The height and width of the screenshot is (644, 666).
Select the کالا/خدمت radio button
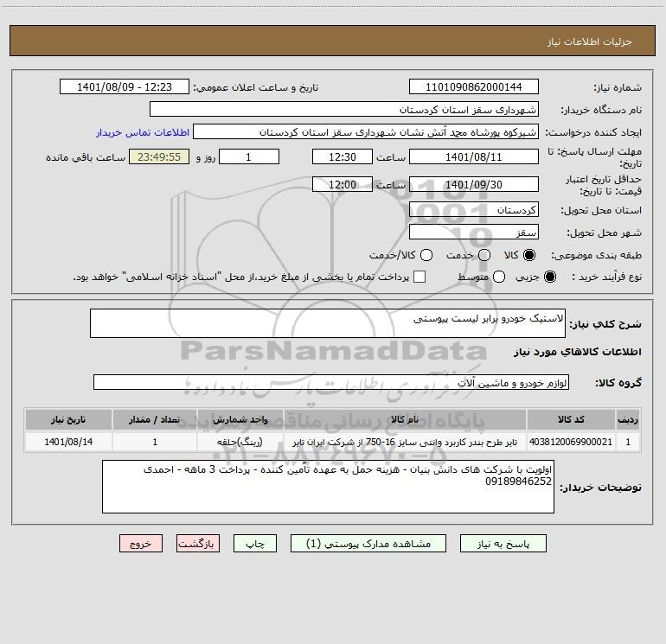tap(426, 255)
